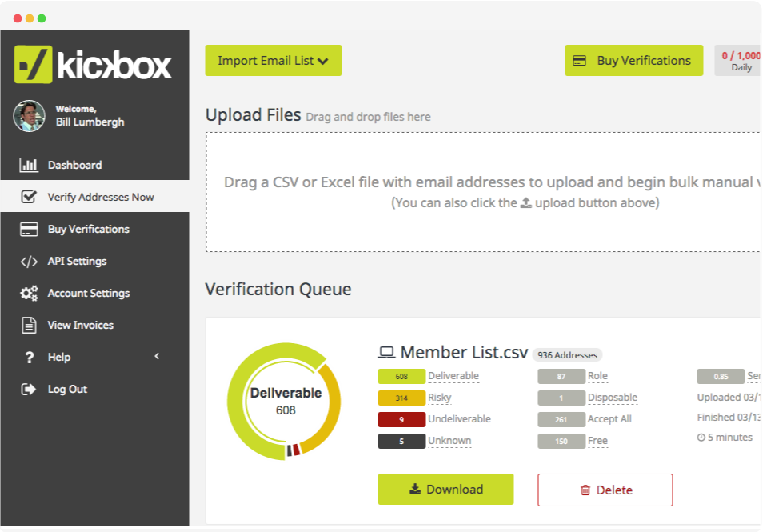The height and width of the screenshot is (532, 763).
Task: Click the top Buy Verifications button
Action: [x=633, y=60]
